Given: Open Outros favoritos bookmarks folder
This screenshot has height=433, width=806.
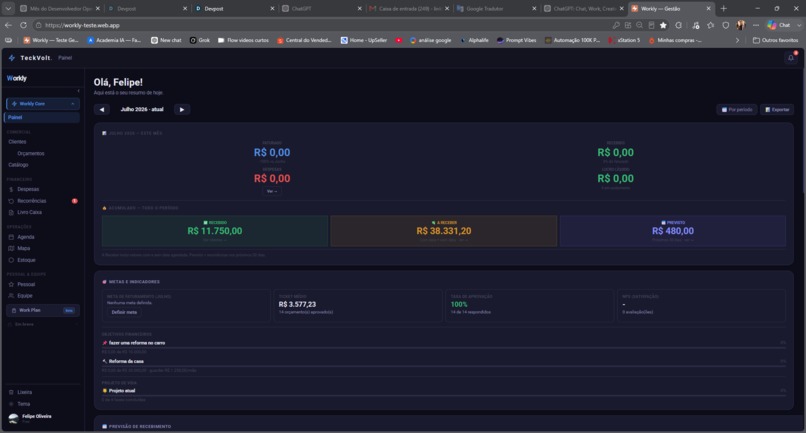Looking at the screenshot, I should [775, 40].
